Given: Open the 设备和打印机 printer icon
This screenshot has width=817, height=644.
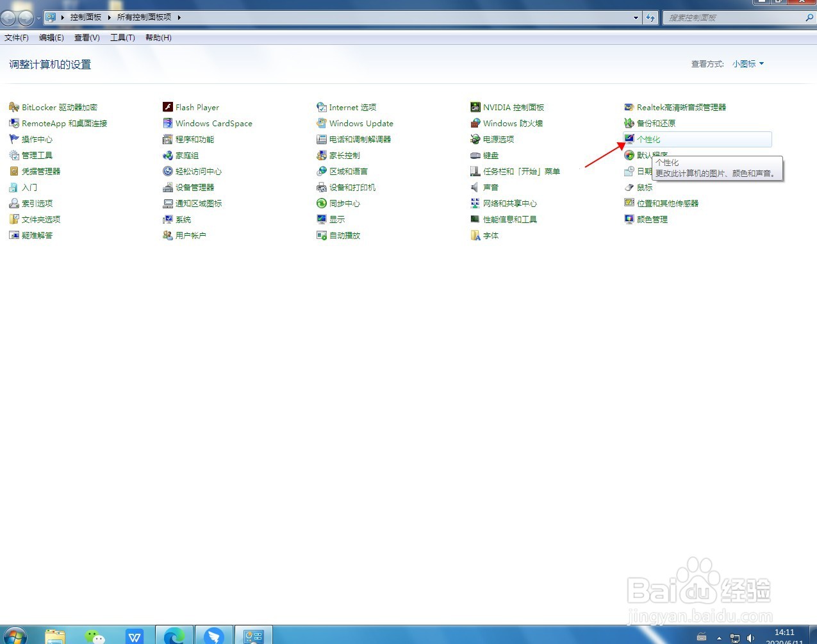Looking at the screenshot, I should 322,187.
